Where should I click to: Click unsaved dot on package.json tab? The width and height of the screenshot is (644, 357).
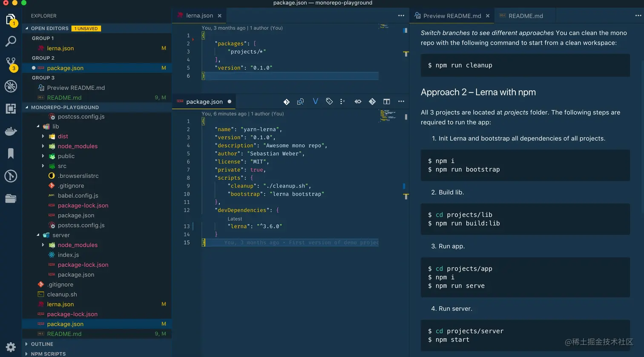click(x=230, y=102)
